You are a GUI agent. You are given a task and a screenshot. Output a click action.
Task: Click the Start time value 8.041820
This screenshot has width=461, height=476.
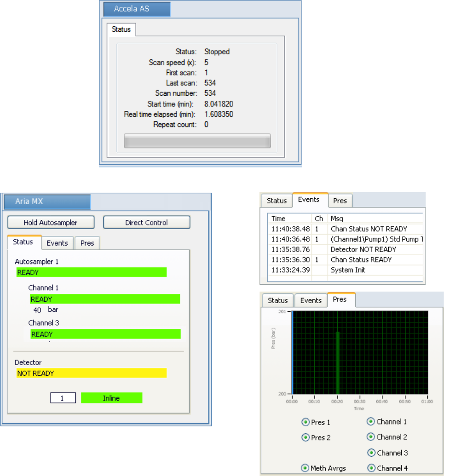coord(219,104)
